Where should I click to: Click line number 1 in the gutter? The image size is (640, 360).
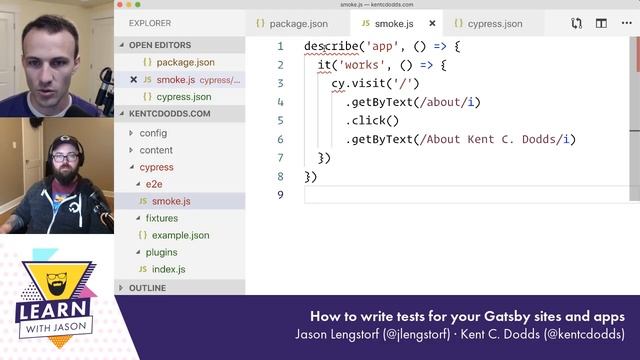[280, 46]
